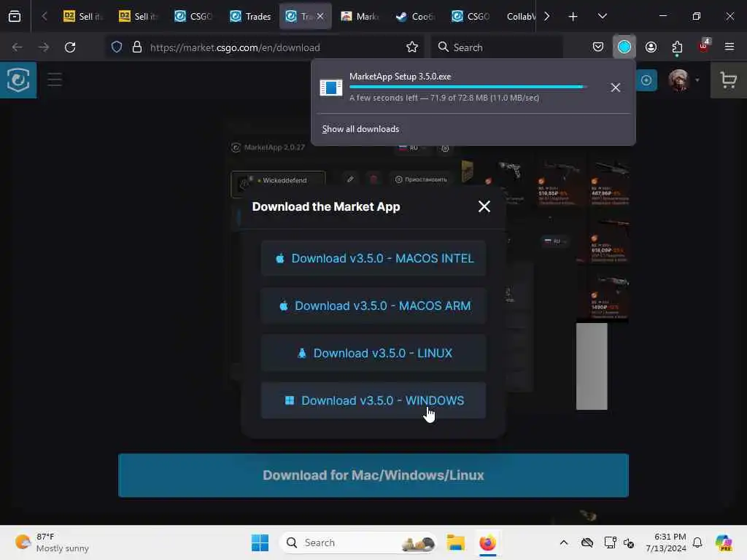Open File Explorer from taskbar

pos(455,542)
